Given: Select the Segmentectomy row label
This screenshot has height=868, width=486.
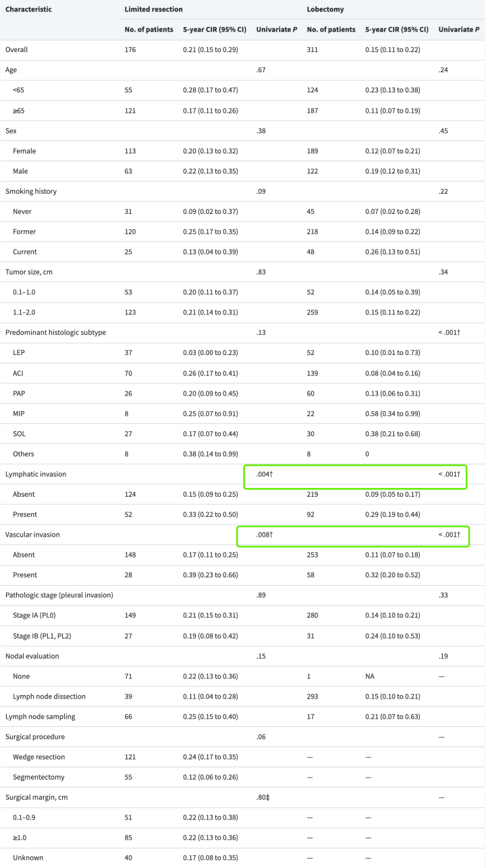Looking at the screenshot, I should [x=37, y=778].
